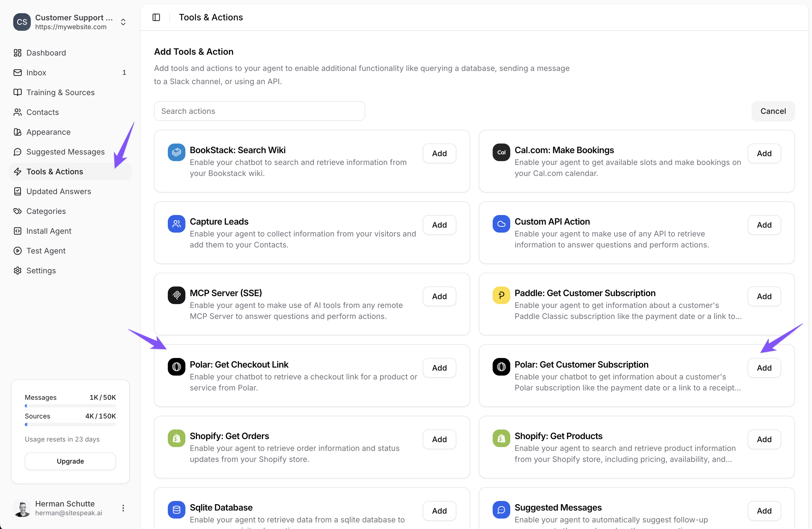This screenshot has width=812, height=529.
Task: Click the Paddle yellow logo icon
Action: (501, 295)
